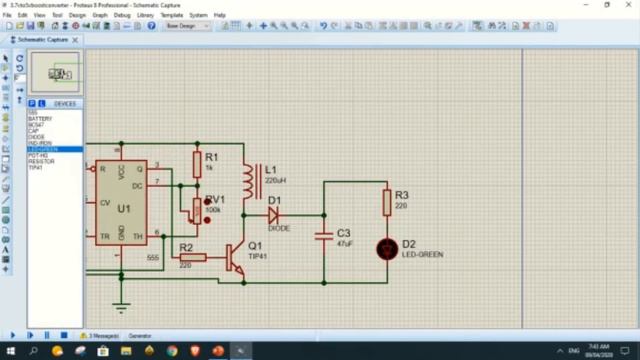The image size is (640, 360).
Task: Click the Rotate Anti-Clockwise icon
Action: 20,68
